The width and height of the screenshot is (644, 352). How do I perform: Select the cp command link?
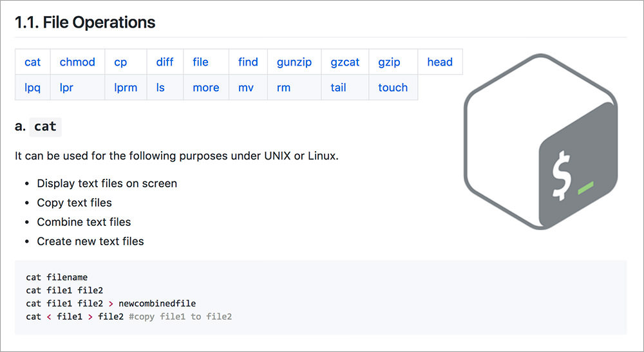click(x=120, y=62)
